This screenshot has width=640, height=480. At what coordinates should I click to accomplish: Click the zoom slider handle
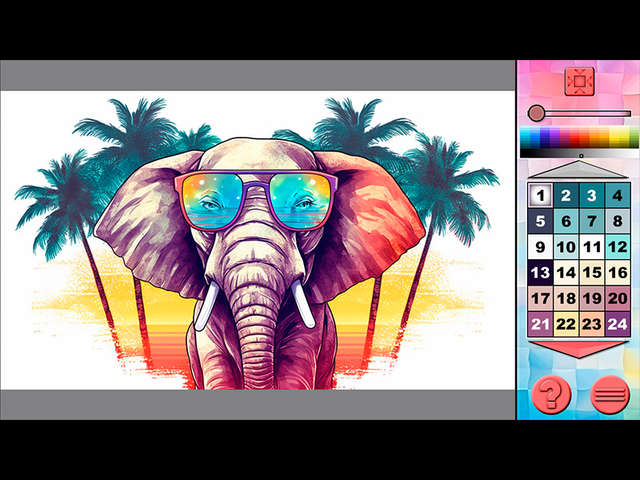(536, 113)
